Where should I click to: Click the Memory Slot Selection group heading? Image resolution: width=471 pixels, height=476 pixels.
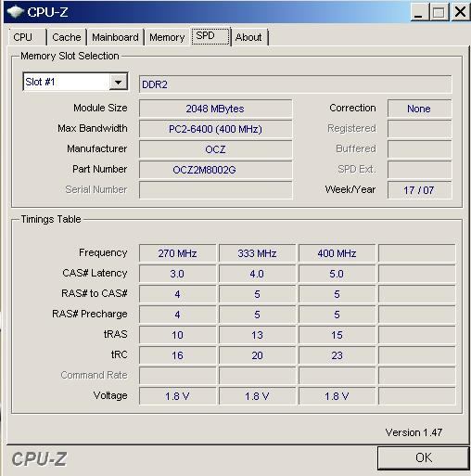[70, 56]
